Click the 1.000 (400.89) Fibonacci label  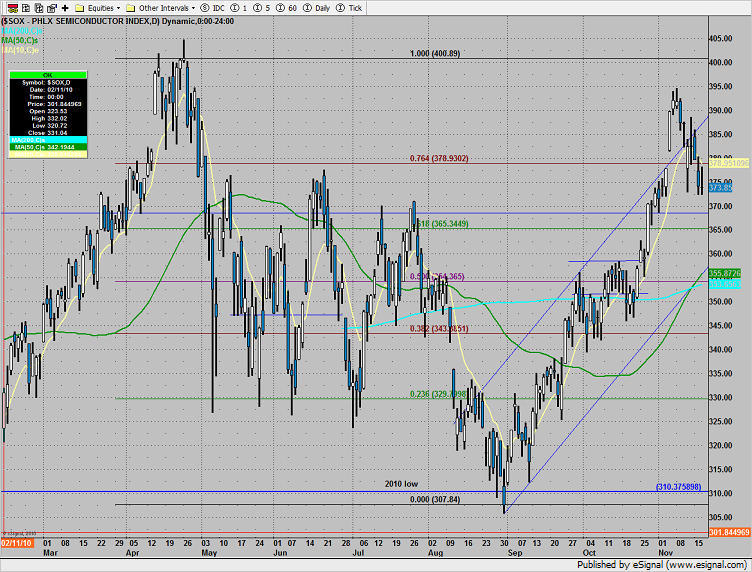coord(435,53)
